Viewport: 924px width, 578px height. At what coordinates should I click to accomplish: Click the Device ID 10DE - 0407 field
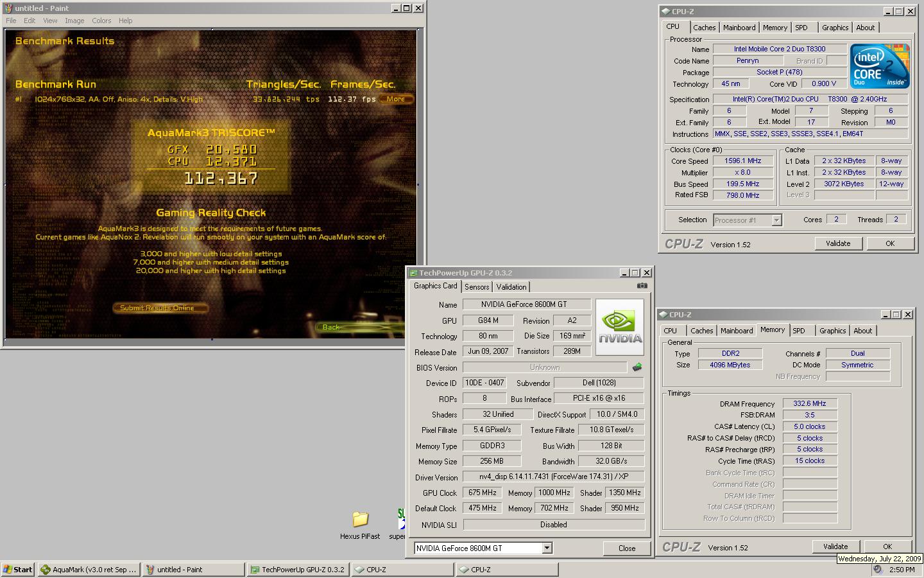click(x=484, y=383)
